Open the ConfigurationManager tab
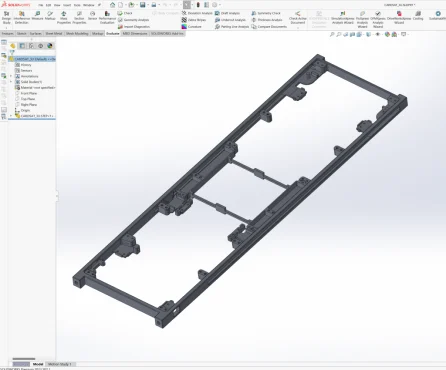 [x=31, y=46]
